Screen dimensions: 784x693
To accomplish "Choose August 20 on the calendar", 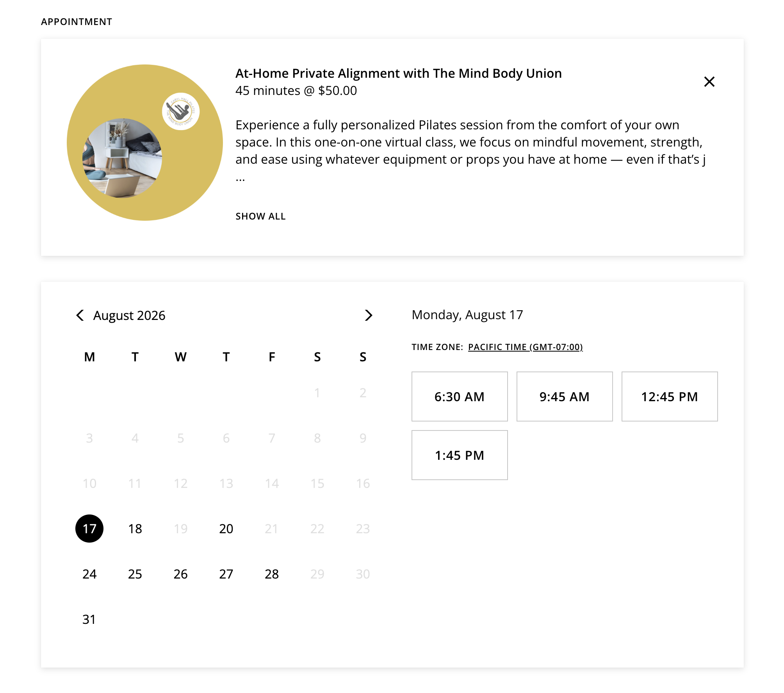I will tap(226, 529).
